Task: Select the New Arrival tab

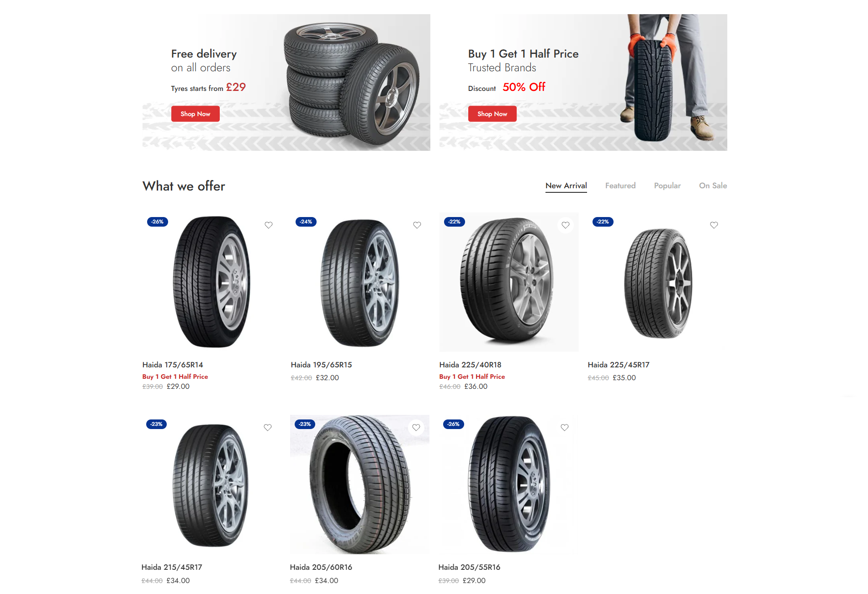Action: 566,186
